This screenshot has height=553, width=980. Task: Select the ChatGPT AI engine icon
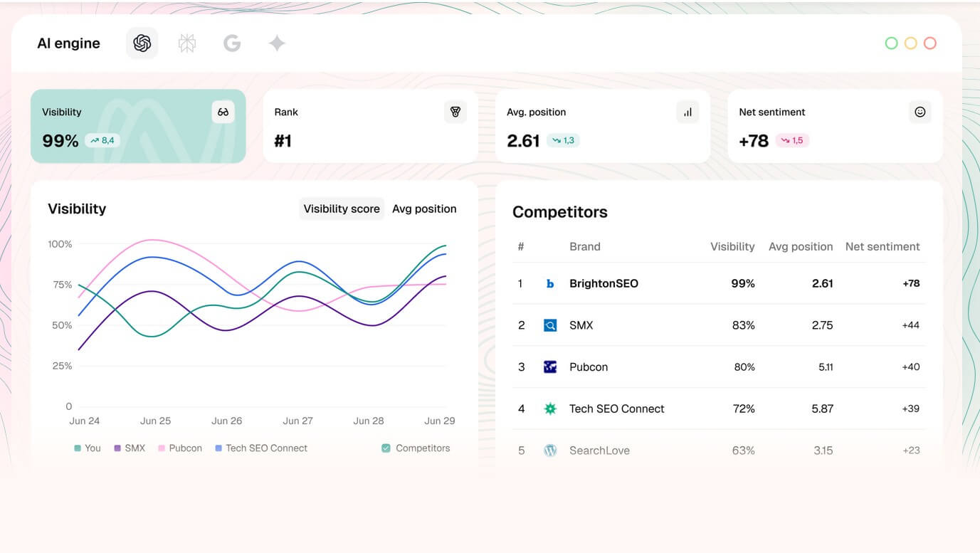pos(142,43)
